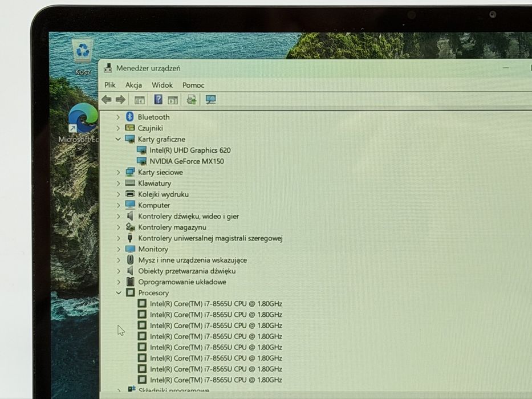This screenshot has height=399, width=532.
Task: Click the Karty graficzne display adapter icon
Action: pyautogui.click(x=130, y=139)
